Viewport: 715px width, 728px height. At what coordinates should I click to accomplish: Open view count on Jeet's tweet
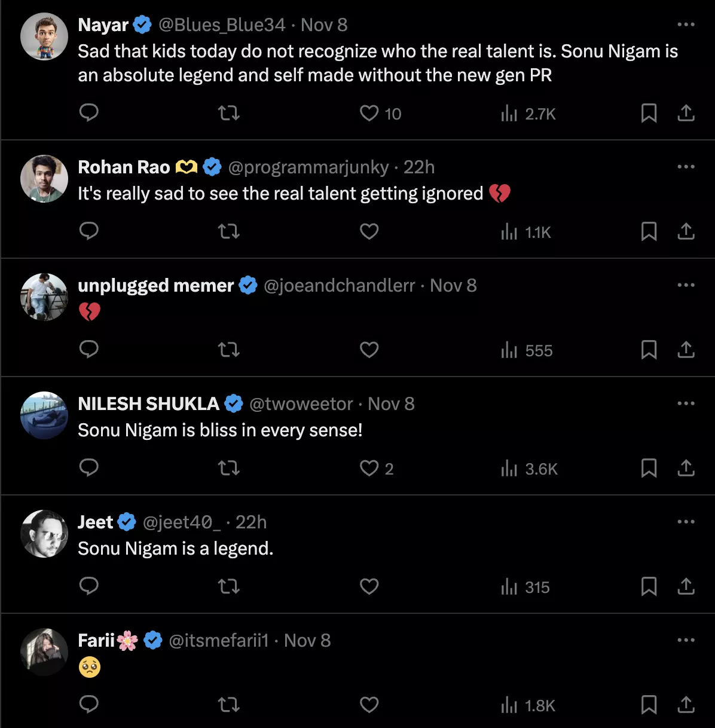click(x=525, y=587)
